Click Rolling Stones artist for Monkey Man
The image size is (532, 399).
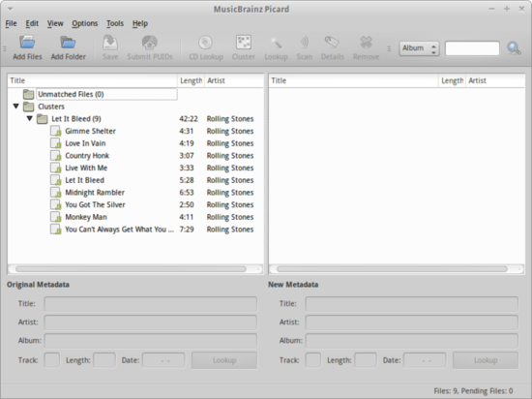[x=230, y=217]
